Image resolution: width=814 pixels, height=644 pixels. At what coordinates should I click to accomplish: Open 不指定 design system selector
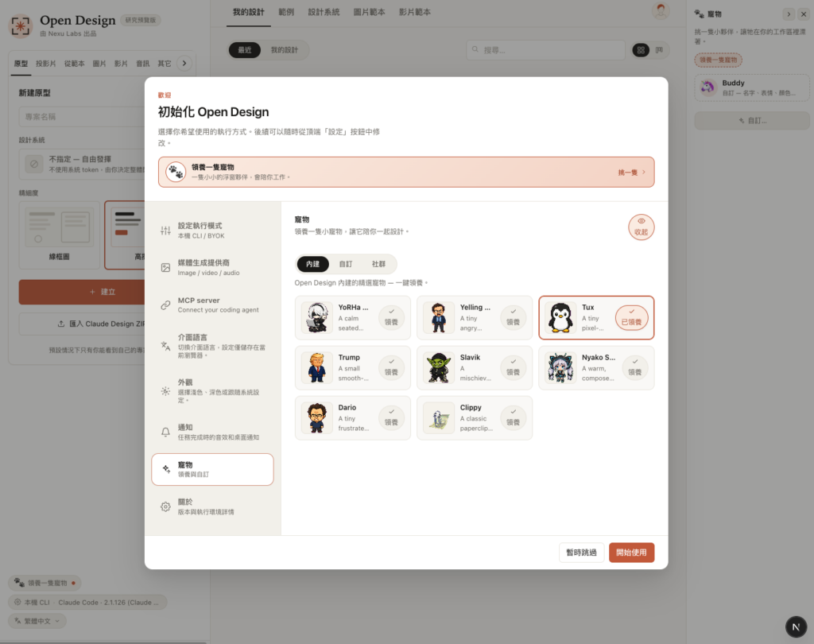(x=83, y=164)
